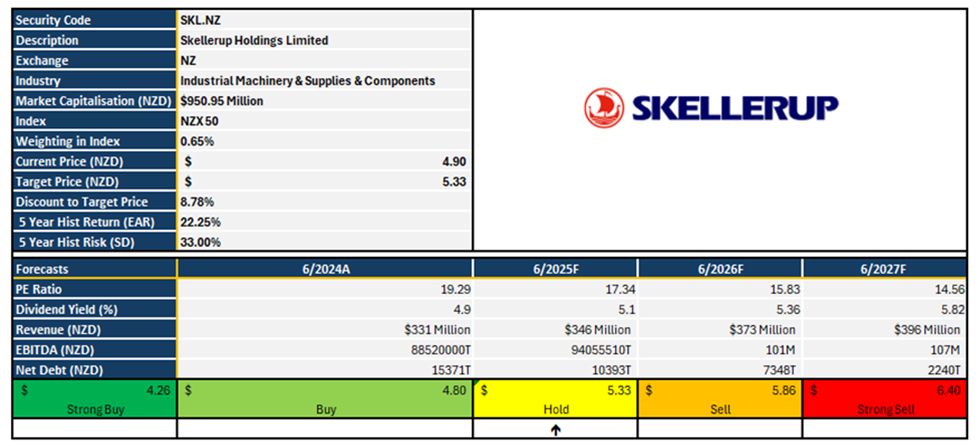Click the up arrow marker below Hold
978x447 pixels.
pos(555,430)
